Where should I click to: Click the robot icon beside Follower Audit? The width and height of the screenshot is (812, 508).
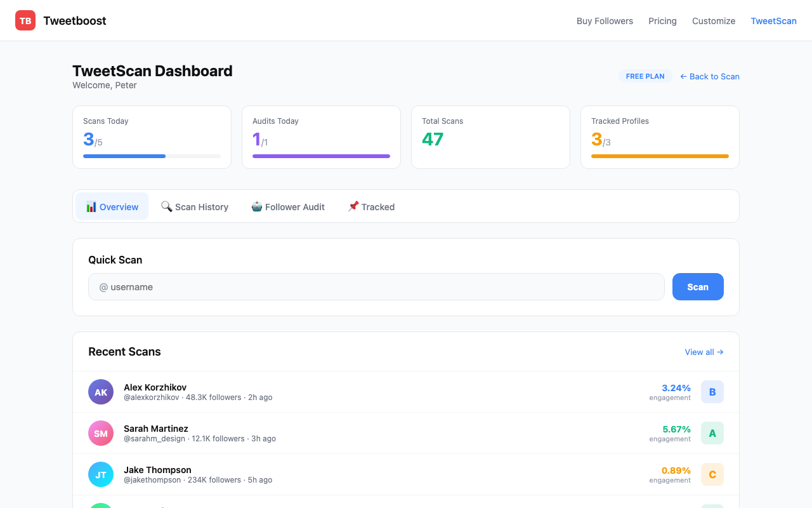click(x=257, y=206)
